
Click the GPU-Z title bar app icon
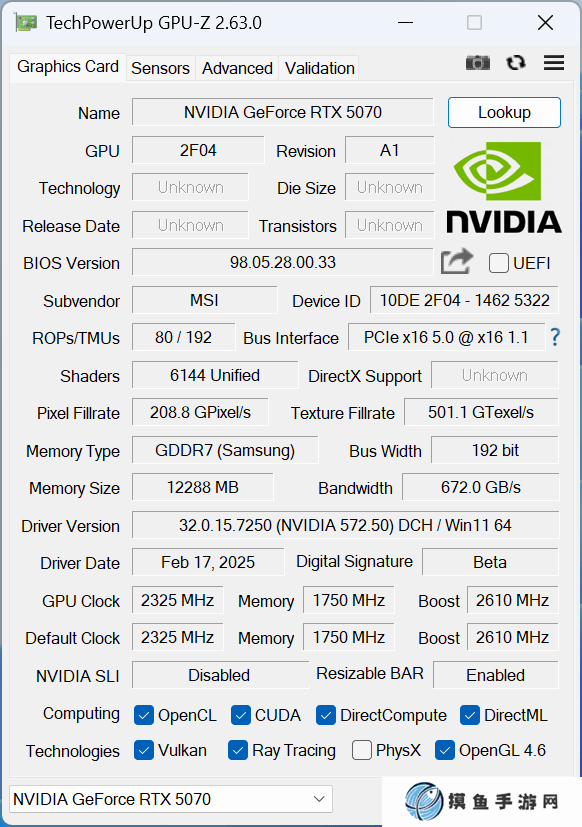(x=26, y=23)
